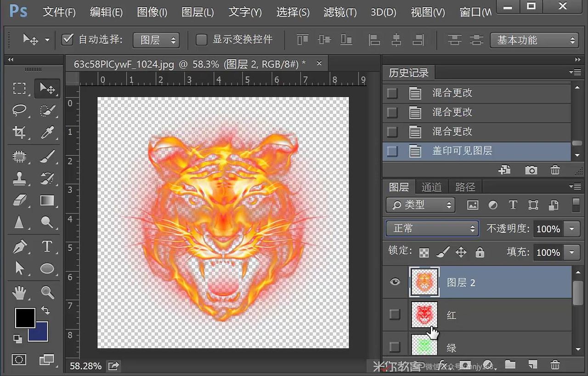This screenshot has height=376, width=588.
Task: Choose the Clone Stamp tool
Action: pyautogui.click(x=19, y=178)
